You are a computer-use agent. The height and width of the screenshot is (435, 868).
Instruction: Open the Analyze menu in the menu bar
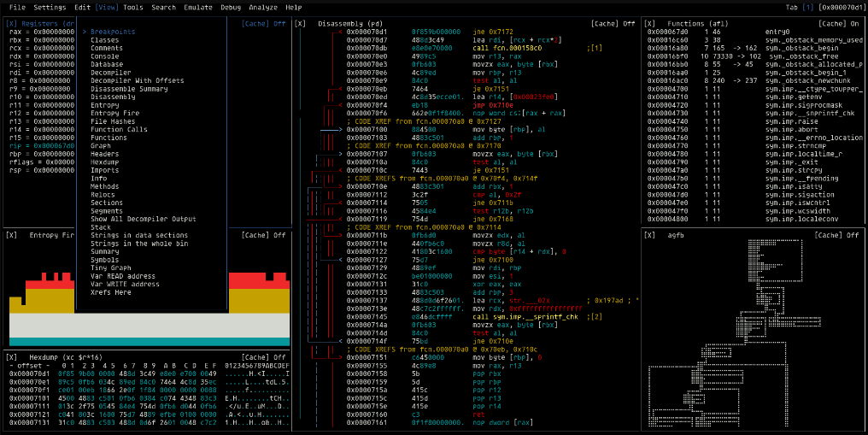(x=262, y=7)
